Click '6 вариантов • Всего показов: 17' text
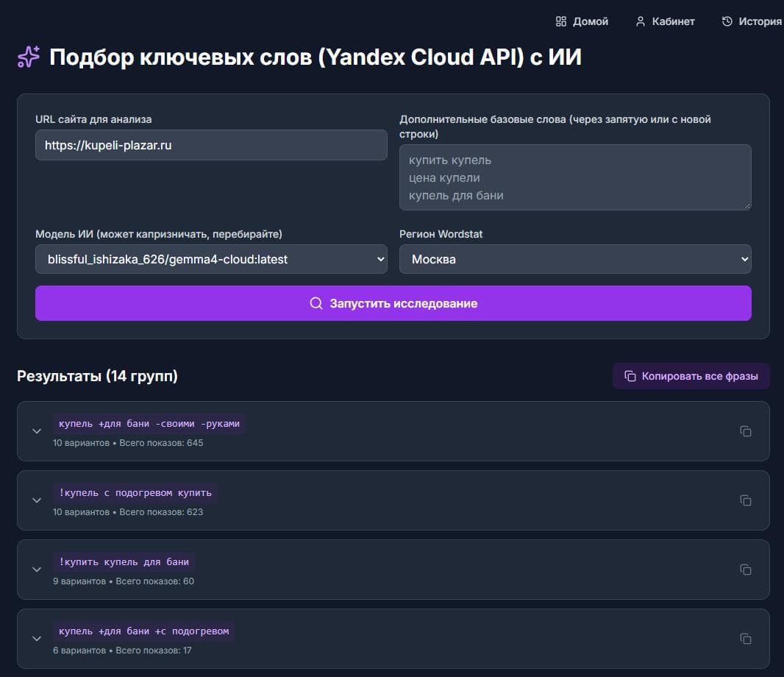Viewport: 784px width, 677px height. pyautogui.click(x=122, y=650)
